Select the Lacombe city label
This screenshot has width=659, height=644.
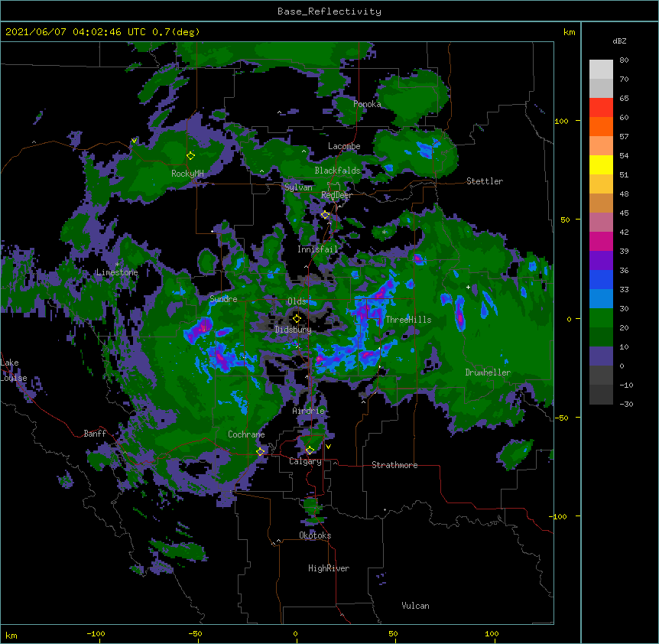[x=344, y=146]
